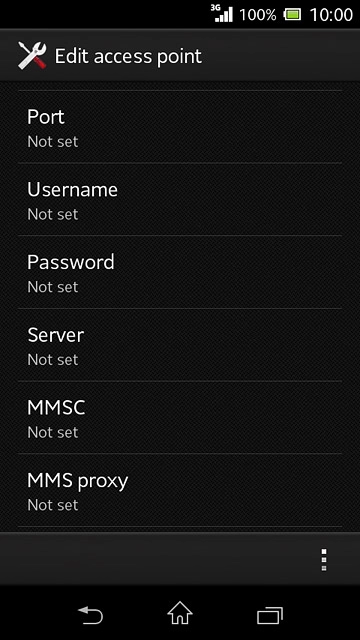
Task: Tap the 3G signal strength icon
Action: [x=222, y=13]
